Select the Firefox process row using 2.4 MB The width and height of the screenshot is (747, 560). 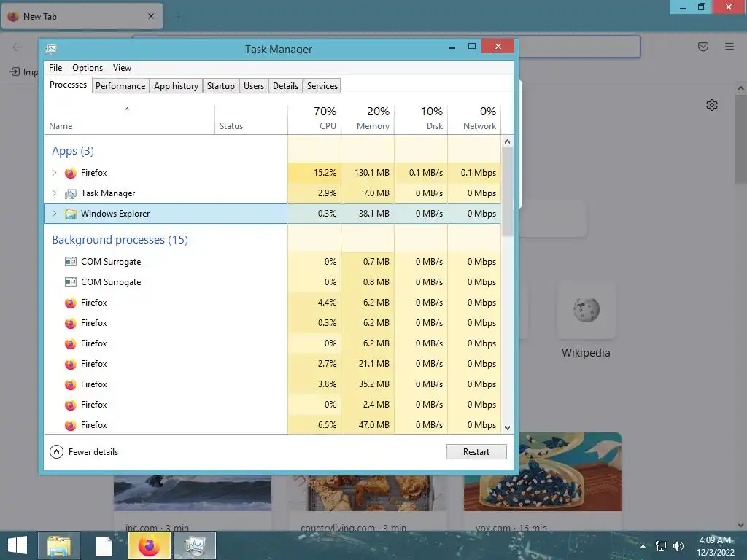coord(273,404)
